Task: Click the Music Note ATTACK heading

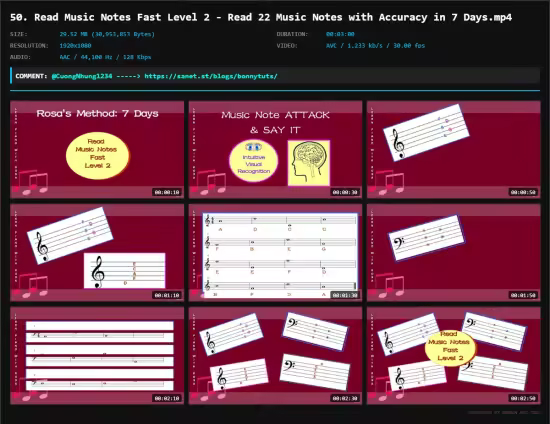Action: click(275, 115)
